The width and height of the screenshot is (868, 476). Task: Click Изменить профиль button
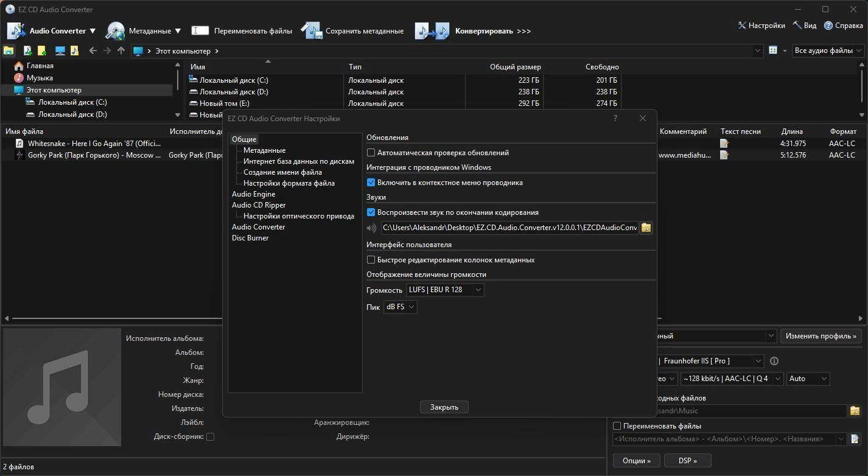(x=821, y=336)
